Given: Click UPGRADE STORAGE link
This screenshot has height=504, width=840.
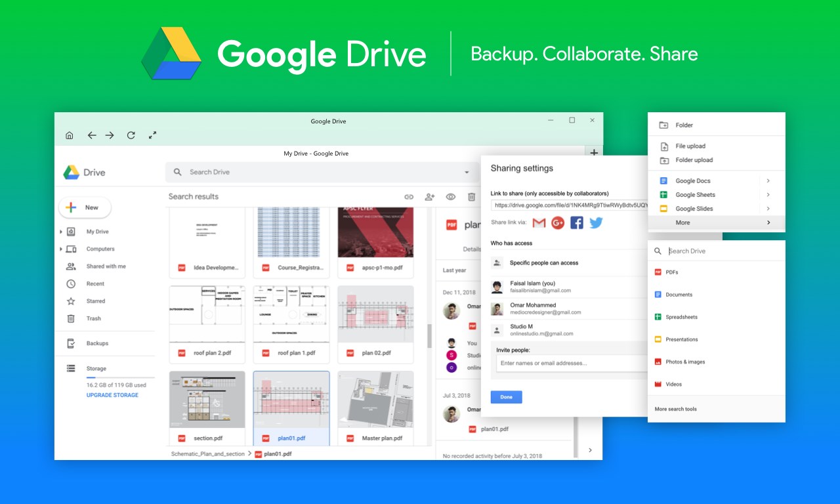Looking at the screenshot, I should click(x=112, y=395).
